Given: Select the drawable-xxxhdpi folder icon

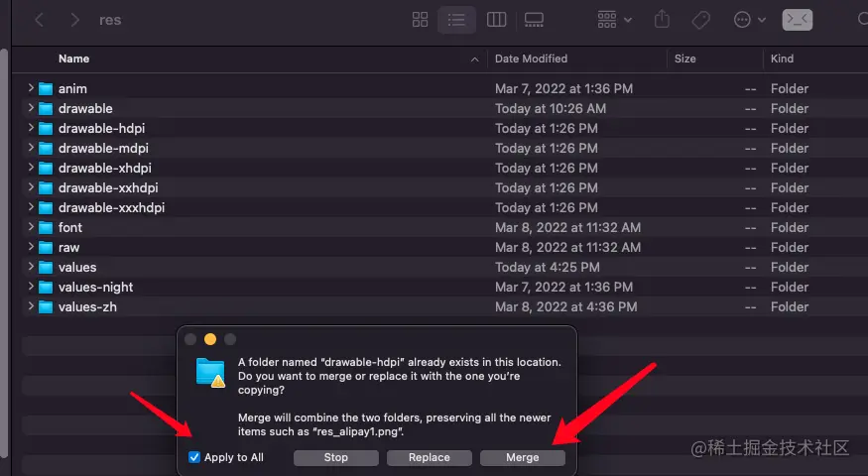Looking at the screenshot, I should [x=46, y=208].
